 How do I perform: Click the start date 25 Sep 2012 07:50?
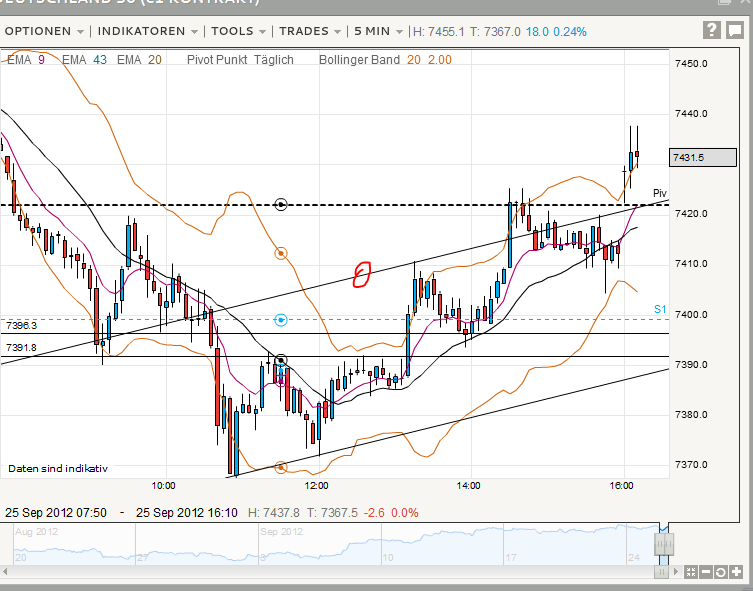tap(56, 513)
